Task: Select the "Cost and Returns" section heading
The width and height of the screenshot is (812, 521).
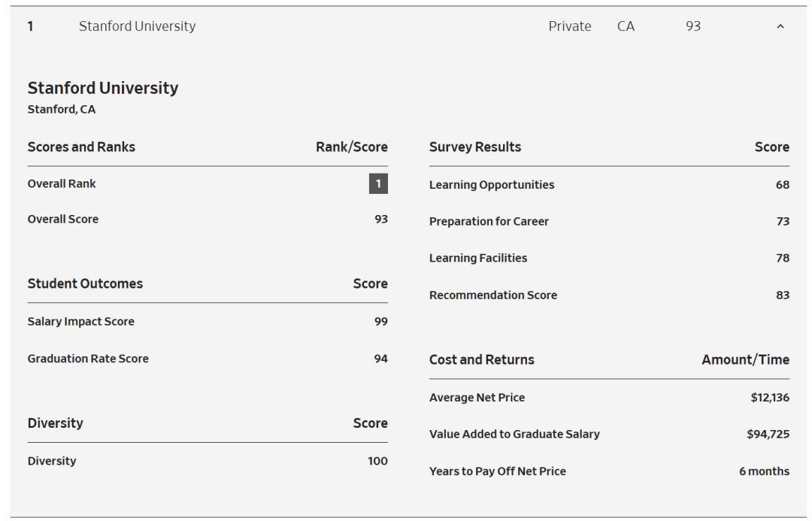Action: point(482,359)
